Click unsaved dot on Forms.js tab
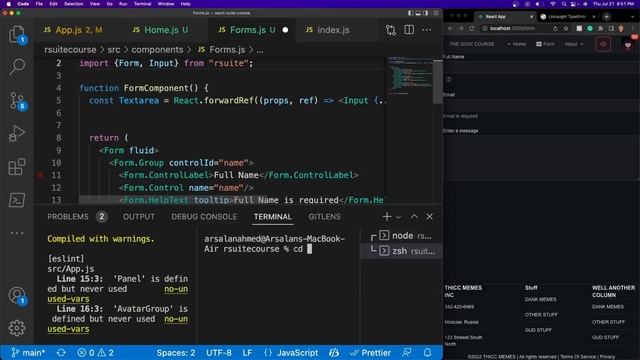Viewport: 640px width, 360px height. point(285,30)
